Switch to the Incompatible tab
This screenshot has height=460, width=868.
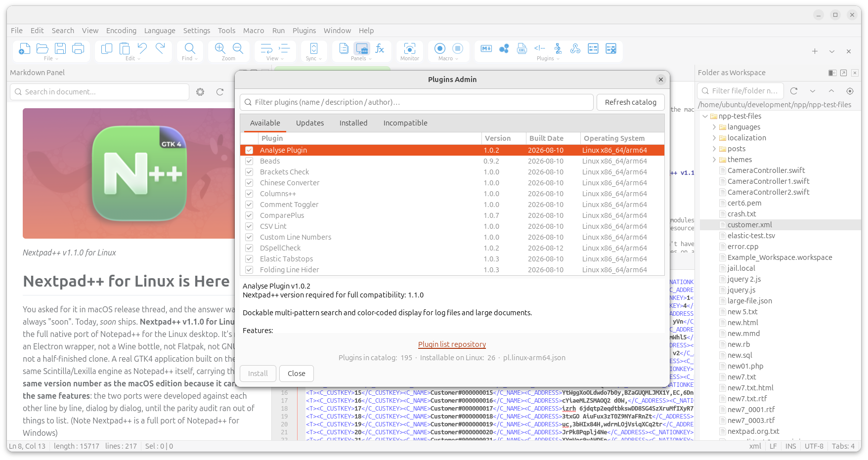[405, 123]
